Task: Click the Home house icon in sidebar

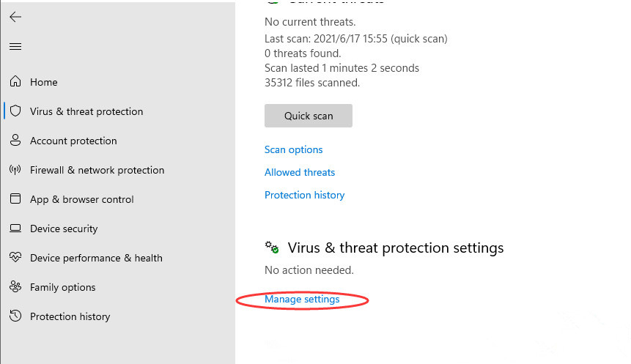Action: point(15,82)
